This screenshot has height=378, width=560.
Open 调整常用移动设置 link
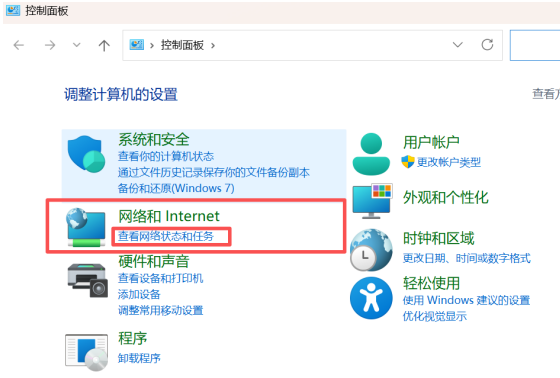(160, 310)
